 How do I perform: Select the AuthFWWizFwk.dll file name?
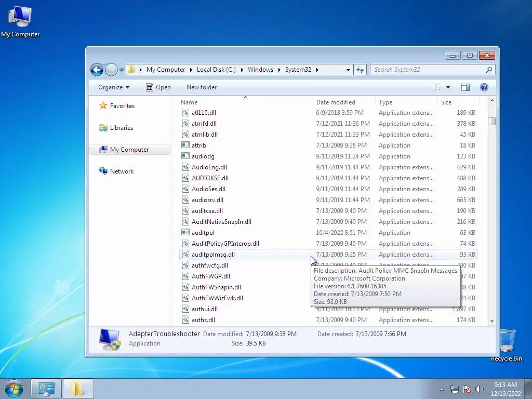click(x=217, y=298)
